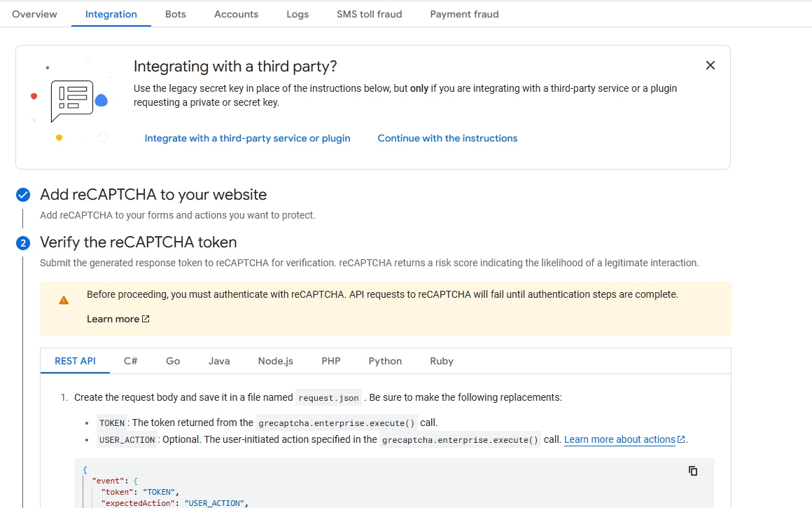Click the Add reCAPTCHA to your website heading
The width and height of the screenshot is (812, 508).
coord(153,194)
